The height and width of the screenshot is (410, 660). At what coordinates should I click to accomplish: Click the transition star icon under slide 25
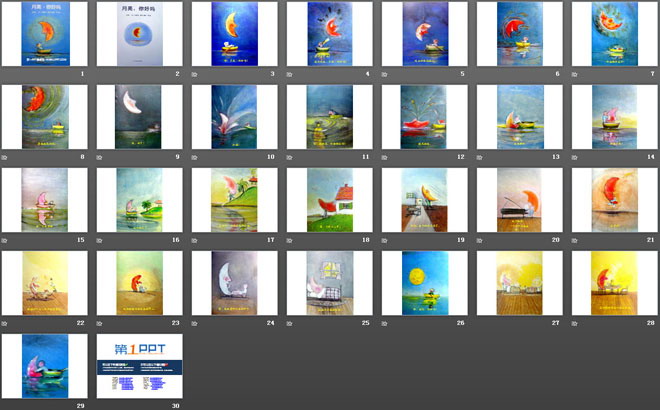coord(290,324)
